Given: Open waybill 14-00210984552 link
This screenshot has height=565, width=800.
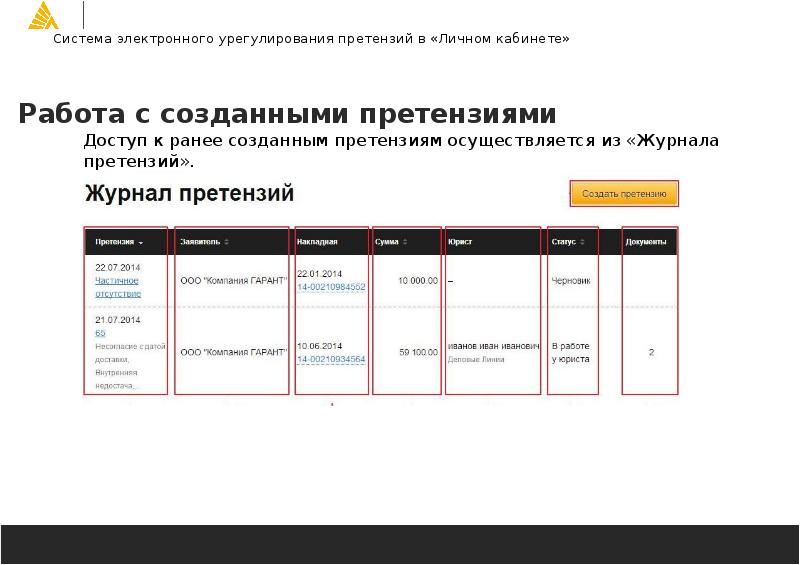Looking at the screenshot, I should tap(331, 287).
